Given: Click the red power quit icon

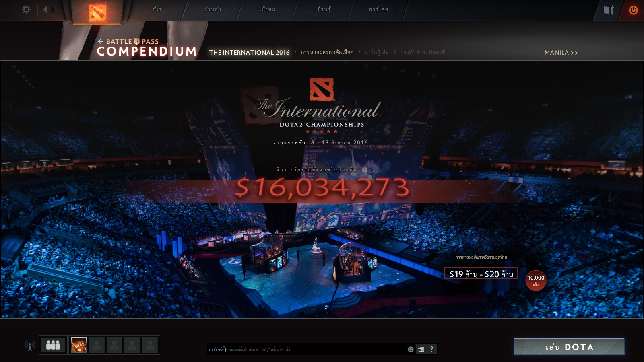Looking at the screenshot, I should (x=634, y=10).
